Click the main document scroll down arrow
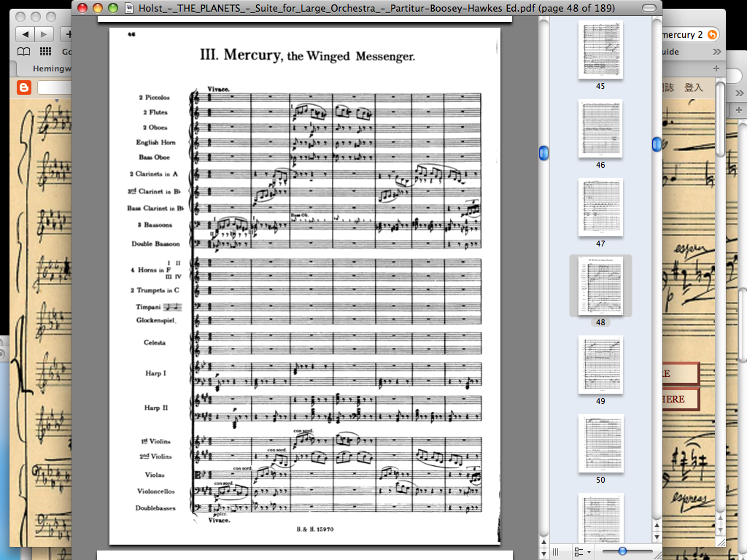The height and width of the screenshot is (560, 747). [x=543, y=554]
